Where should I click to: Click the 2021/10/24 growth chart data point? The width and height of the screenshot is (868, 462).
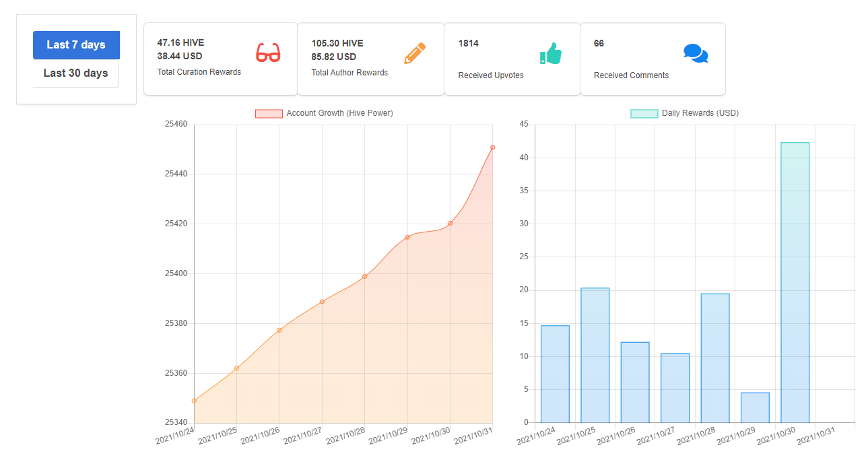tap(195, 401)
